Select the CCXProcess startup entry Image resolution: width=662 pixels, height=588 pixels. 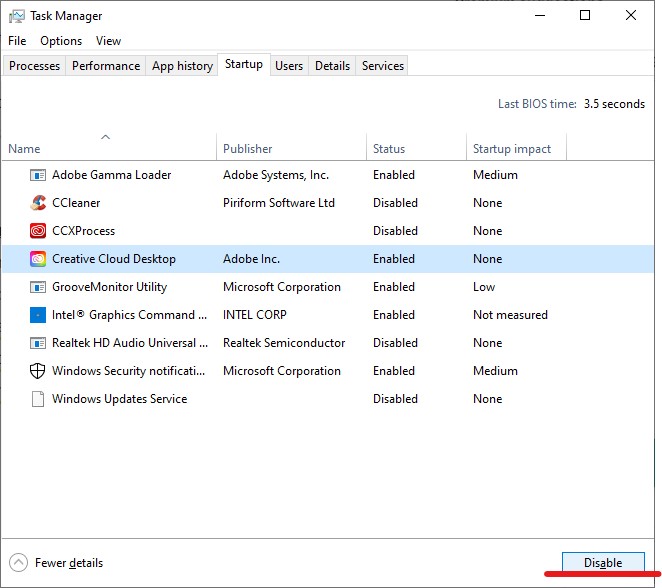[x=328, y=231]
